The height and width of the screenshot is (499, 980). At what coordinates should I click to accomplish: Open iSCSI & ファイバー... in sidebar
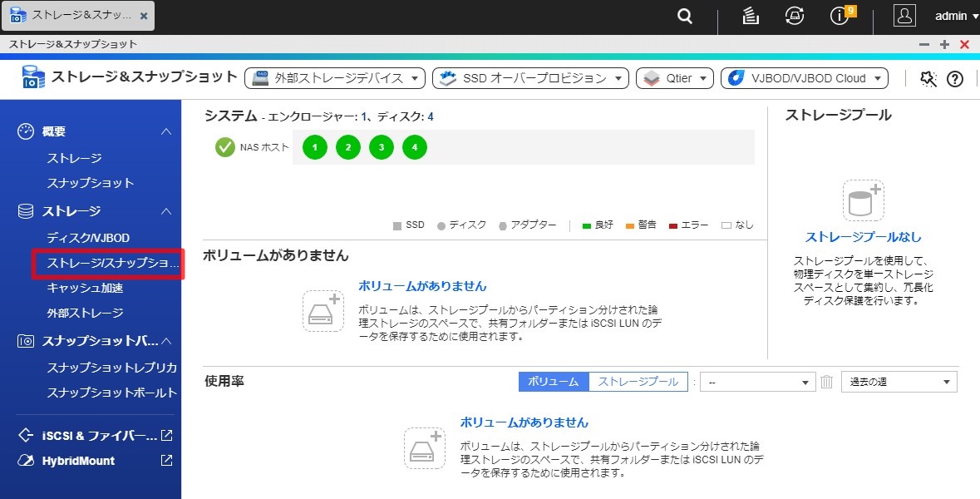tap(100, 435)
